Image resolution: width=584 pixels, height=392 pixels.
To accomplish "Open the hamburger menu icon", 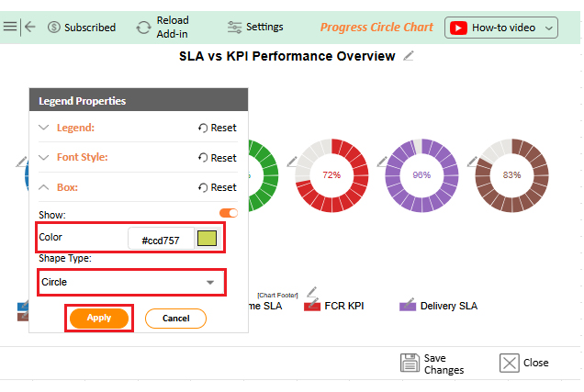I will click(x=10, y=27).
